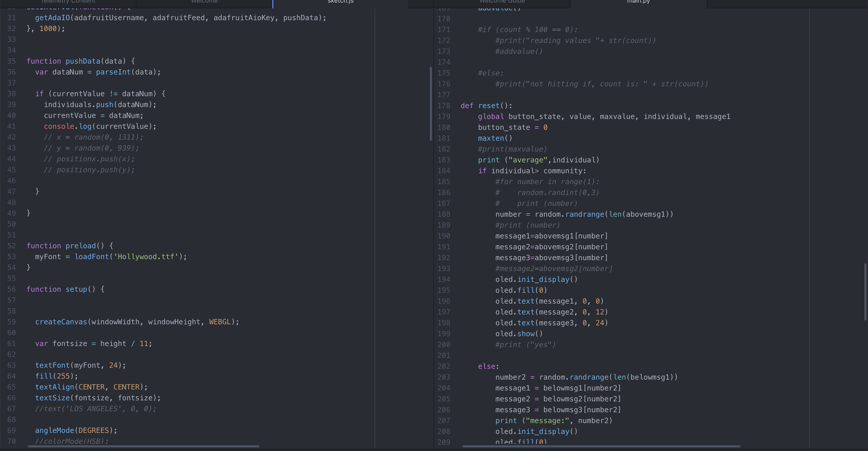The width and height of the screenshot is (868, 451).
Task: Click 'individuals.push(dataNum);' line
Action: tap(100, 104)
